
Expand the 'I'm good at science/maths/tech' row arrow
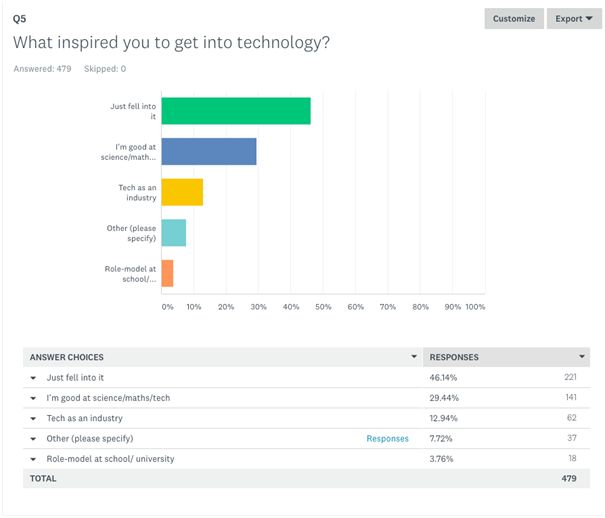pyautogui.click(x=33, y=398)
